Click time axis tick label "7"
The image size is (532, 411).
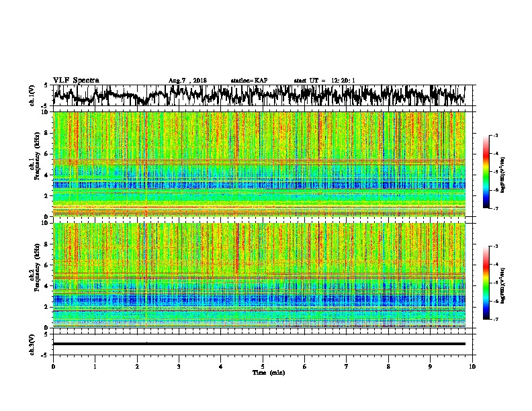pyautogui.click(x=347, y=367)
